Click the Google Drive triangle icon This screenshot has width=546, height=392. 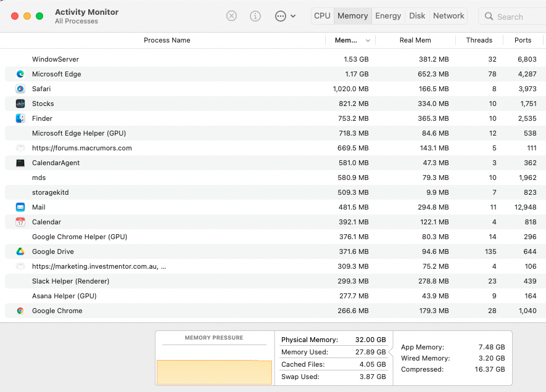[20, 251]
